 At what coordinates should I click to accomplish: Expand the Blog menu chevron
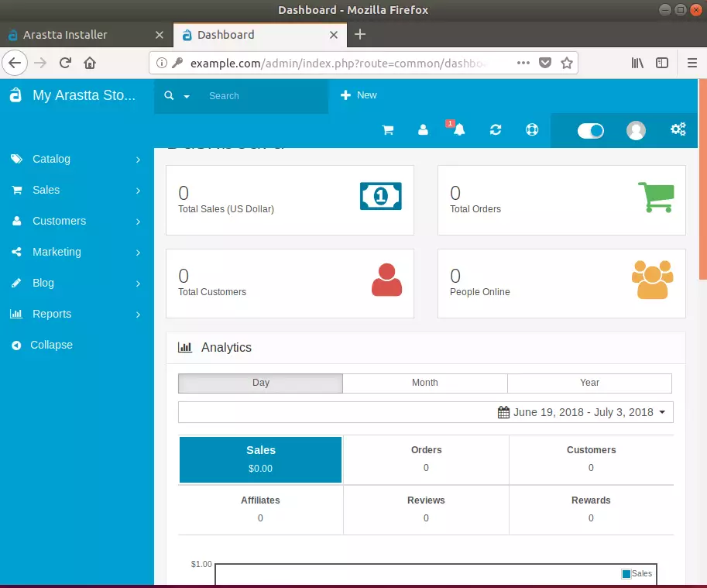pos(138,284)
